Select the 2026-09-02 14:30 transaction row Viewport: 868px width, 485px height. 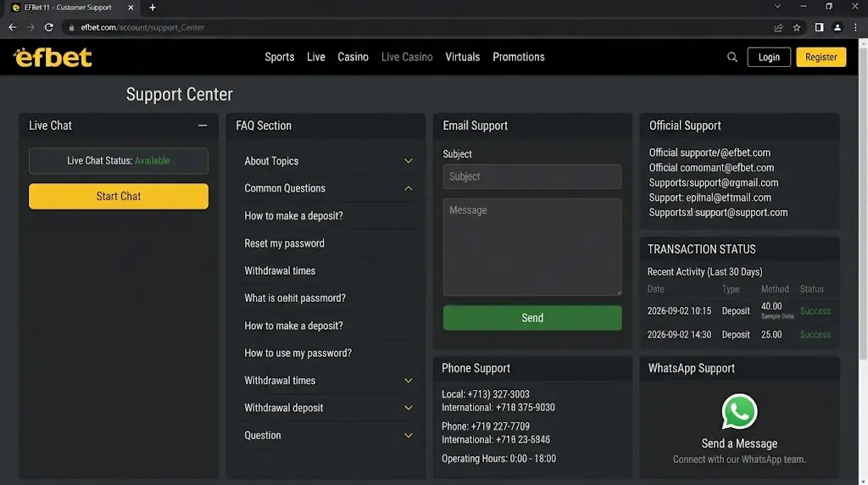[x=739, y=334]
